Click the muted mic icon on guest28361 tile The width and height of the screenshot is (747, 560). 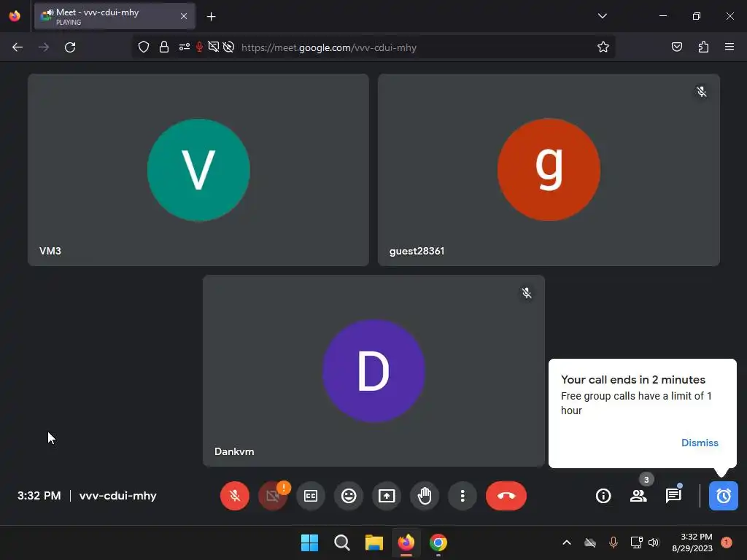click(x=701, y=91)
